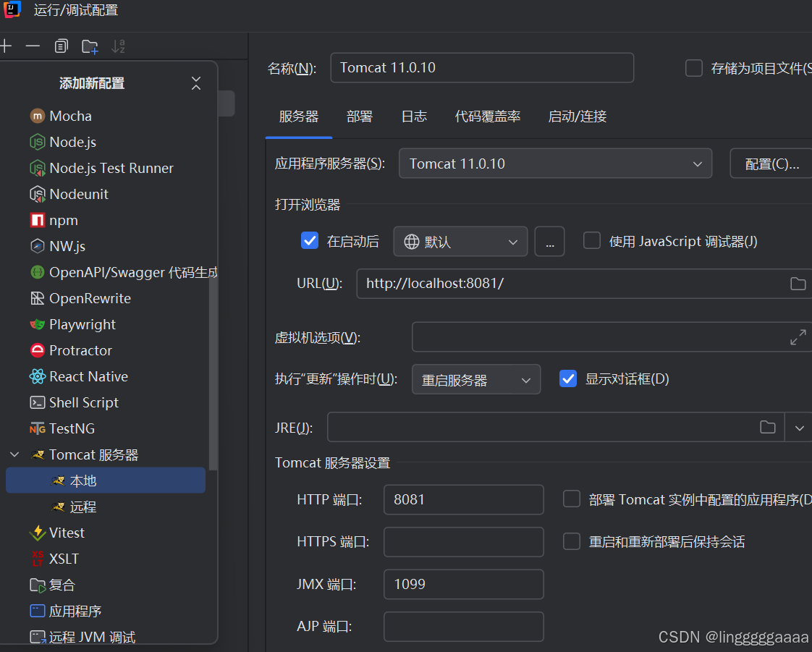812x652 pixels.
Task: Switch to the 日志 tab
Action: click(414, 117)
